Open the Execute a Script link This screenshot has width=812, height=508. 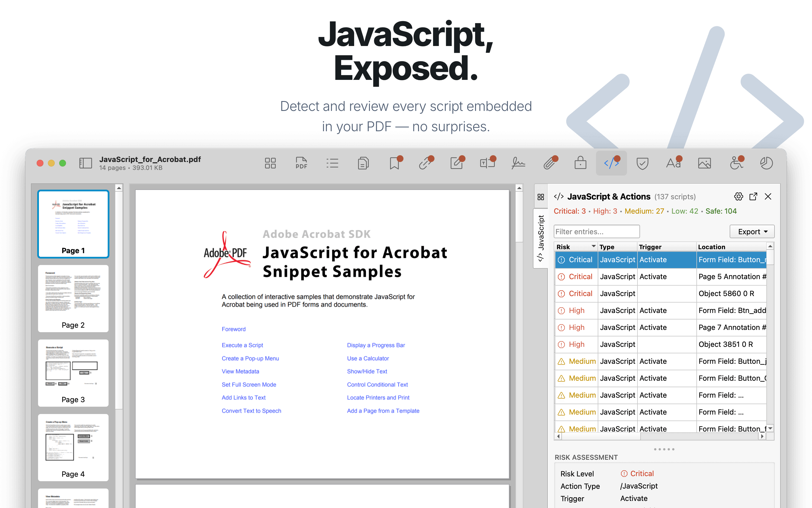pos(242,345)
